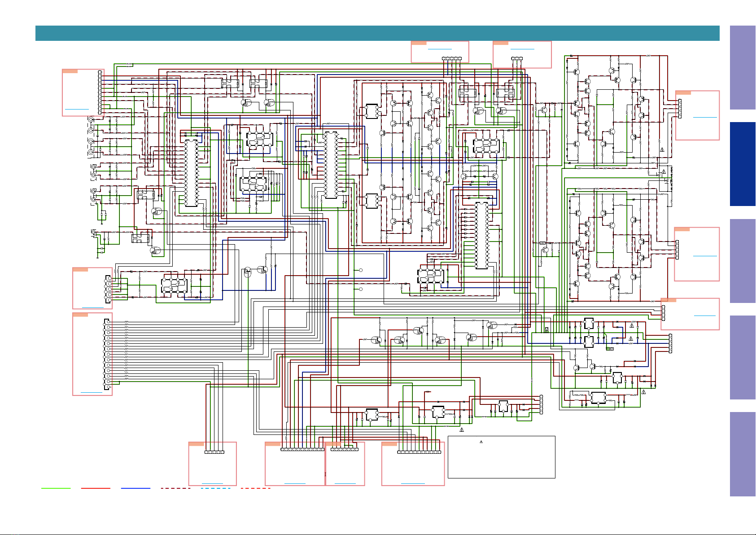Click the bright red dashed legend line
Viewport: 756px width, 535px height.
pyautogui.click(x=255, y=488)
